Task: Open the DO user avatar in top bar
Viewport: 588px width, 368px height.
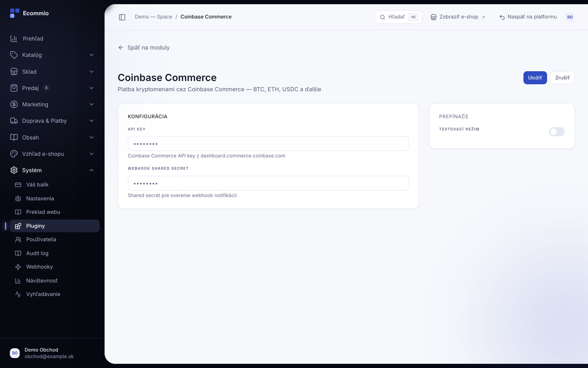Action: [570, 17]
